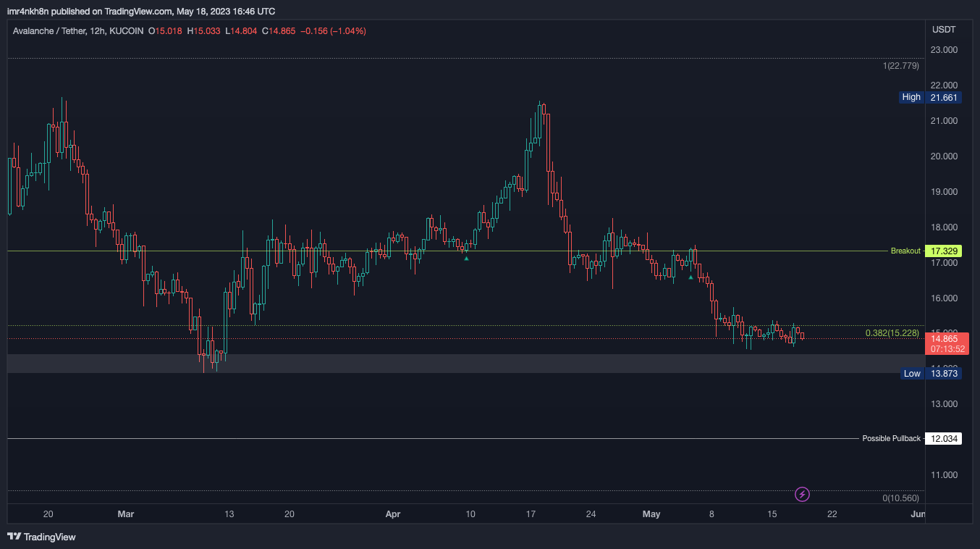Click the 07:13:52 bar countdown
Screen dimensions: 980x549
click(x=947, y=349)
